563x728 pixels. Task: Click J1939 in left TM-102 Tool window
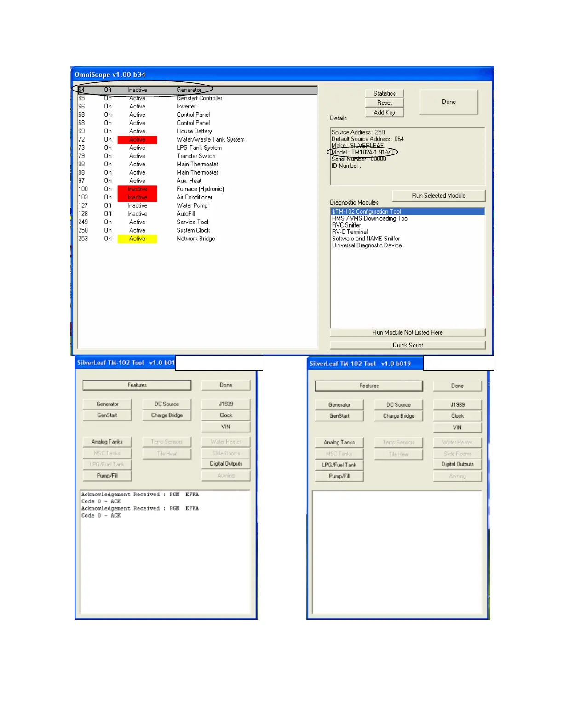pyautogui.click(x=226, y=404)
